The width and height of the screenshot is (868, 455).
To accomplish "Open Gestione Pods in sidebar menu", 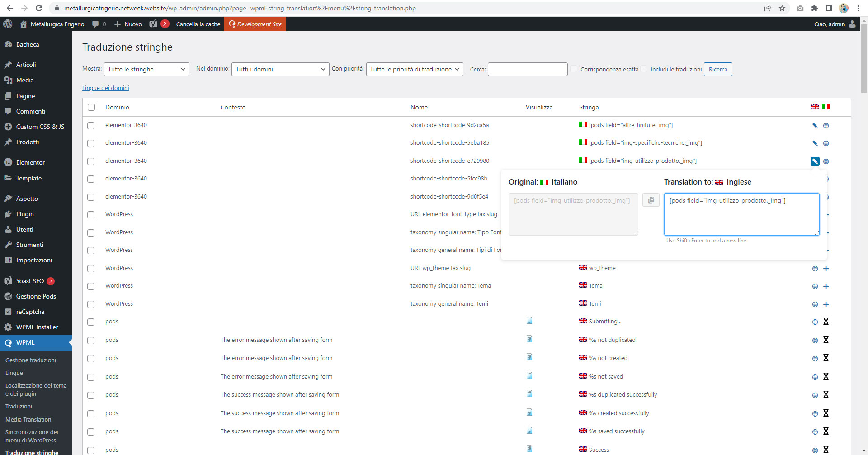I will (36, 296).
